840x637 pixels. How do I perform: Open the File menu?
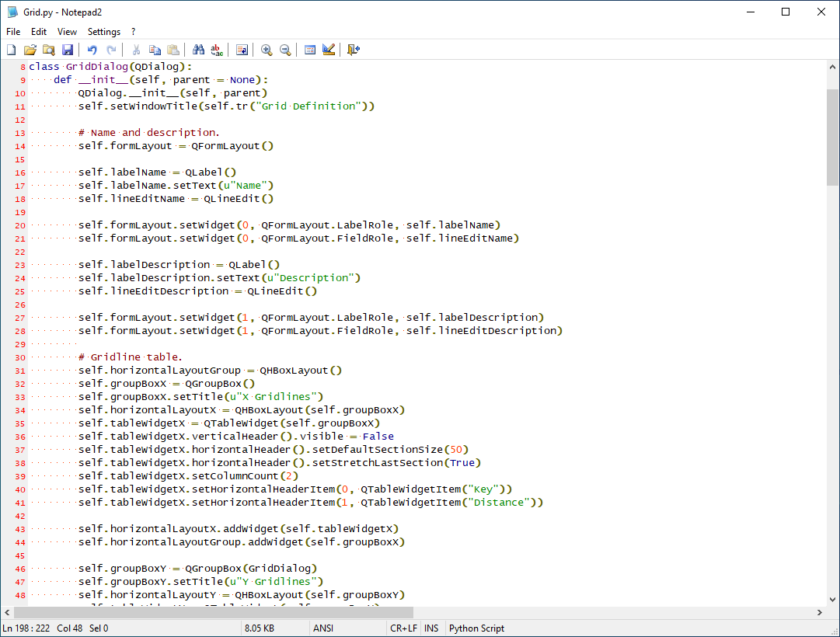[x=13, y=32]
